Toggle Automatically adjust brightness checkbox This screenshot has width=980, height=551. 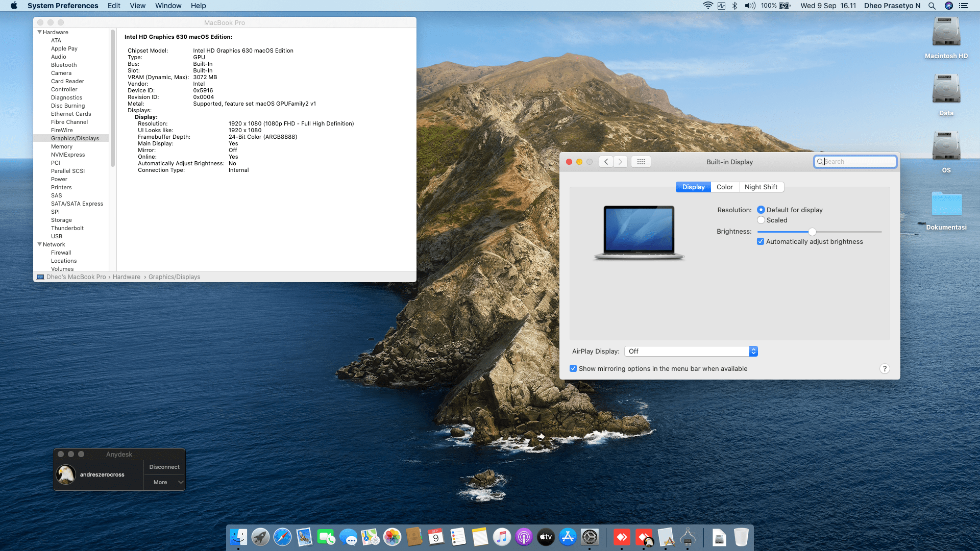tap(761, 241)
